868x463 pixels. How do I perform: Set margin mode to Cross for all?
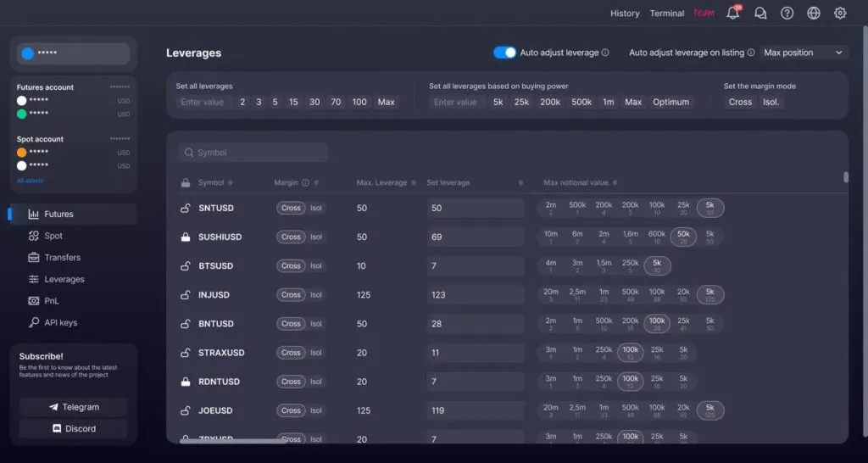[x=740, y=102]
